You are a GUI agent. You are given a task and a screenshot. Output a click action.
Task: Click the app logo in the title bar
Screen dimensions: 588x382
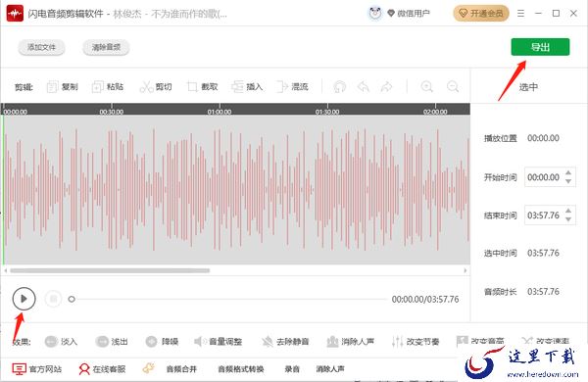15,14
